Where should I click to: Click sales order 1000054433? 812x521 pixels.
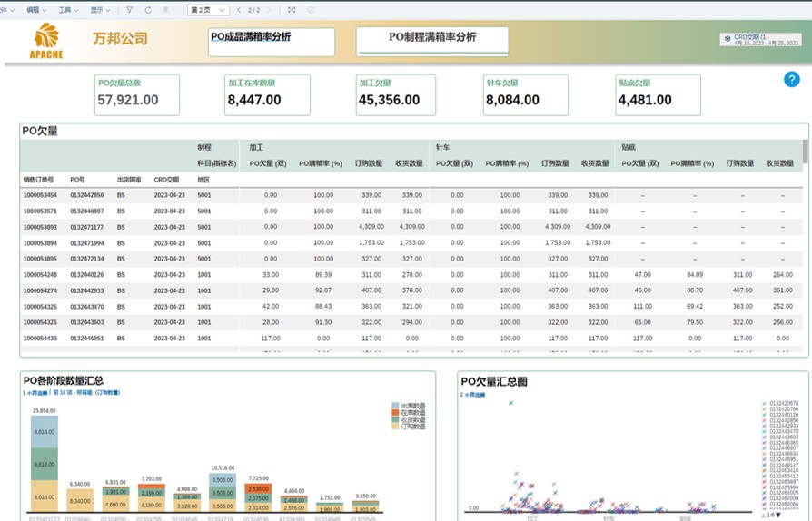click(40, 339)
